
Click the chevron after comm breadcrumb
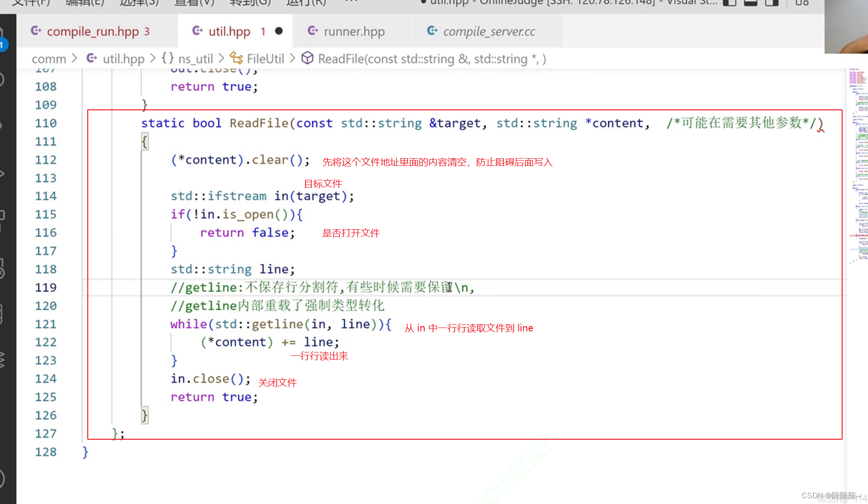pyautogui.click(x=74, y=59)
